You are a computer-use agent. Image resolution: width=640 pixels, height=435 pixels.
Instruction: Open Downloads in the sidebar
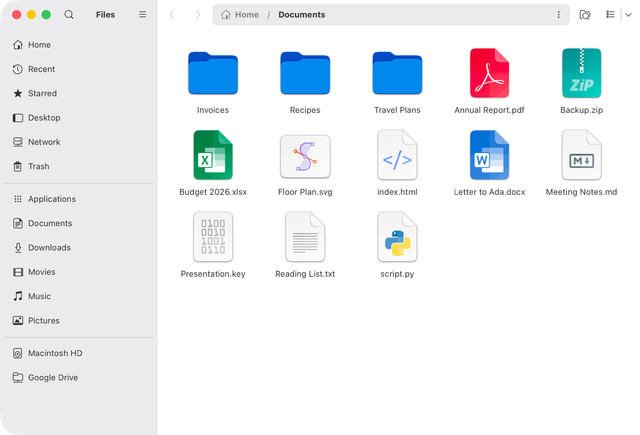pos(79,248)
